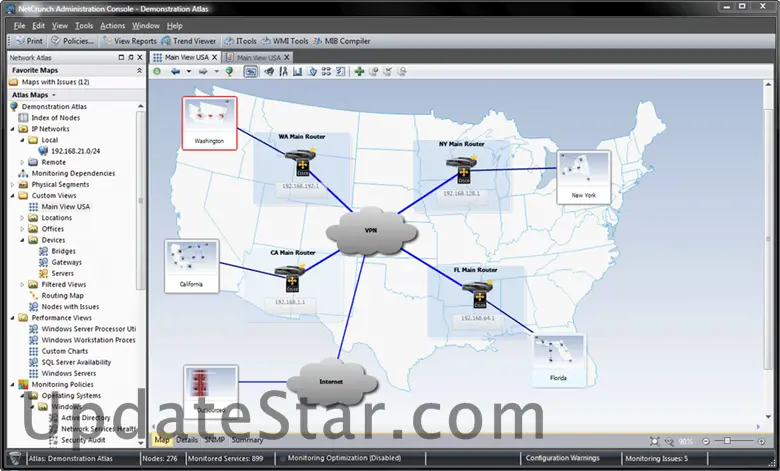Click the gray forward arrow in map toolbar
This screenshot has height=471, width=780.
[203, 72]
